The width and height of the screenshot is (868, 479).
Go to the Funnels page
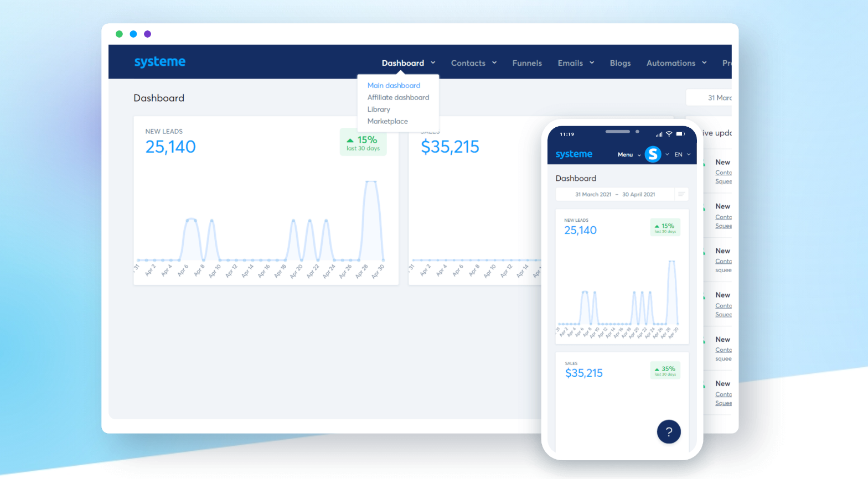[527, 63]
